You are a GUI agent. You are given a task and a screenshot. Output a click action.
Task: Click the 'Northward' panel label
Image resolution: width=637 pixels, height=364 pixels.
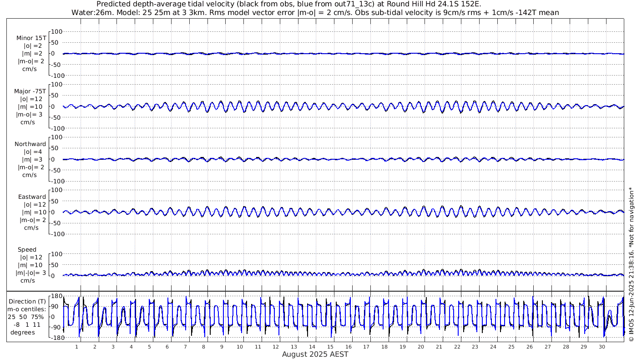pyautogui.click(x=30, y=144)
